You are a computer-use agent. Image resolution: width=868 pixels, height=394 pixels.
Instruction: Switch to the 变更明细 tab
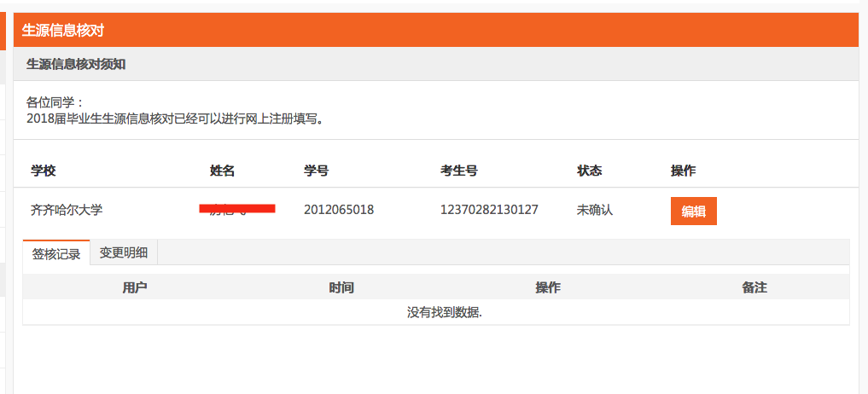[x=124, y=252]
